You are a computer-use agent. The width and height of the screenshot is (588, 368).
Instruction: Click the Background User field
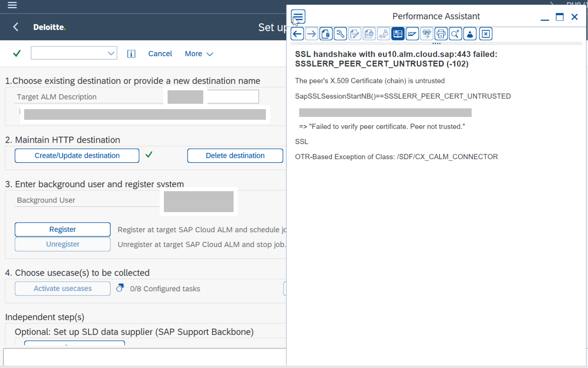pos(199,201)
